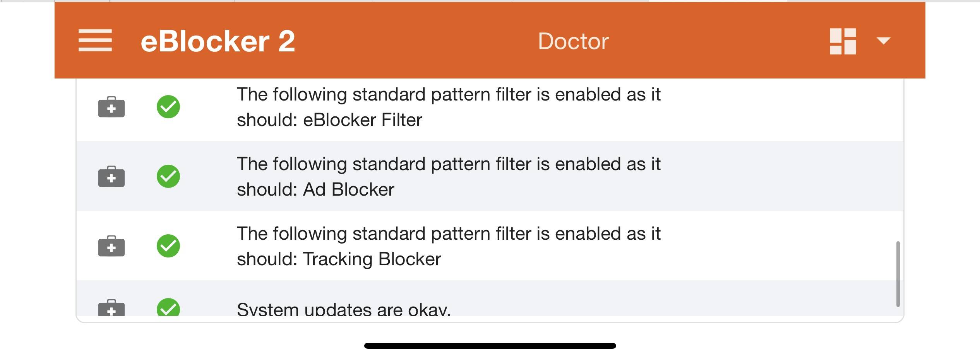The height and width of the screenshot is (358, 980).
Task: Click medical kit icon for eBlocker Filter row
Action: [111, 107]
